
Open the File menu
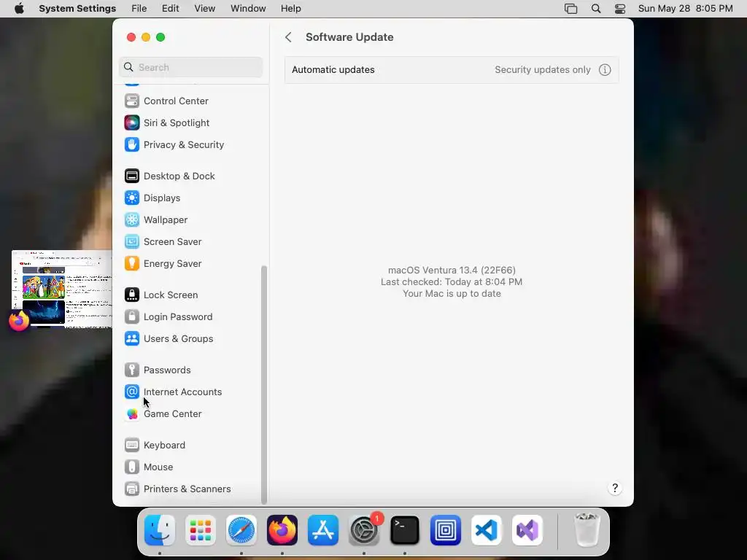139,9
